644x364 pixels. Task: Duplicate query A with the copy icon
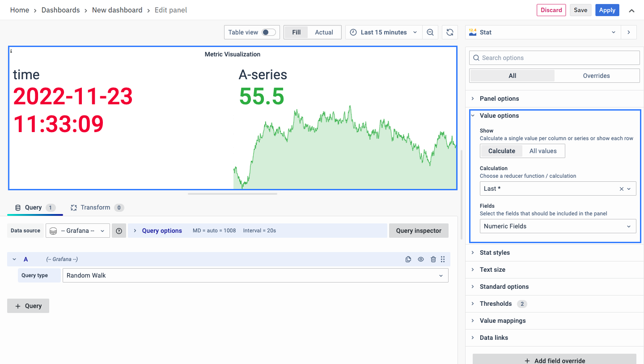click(x=408, y=259)
